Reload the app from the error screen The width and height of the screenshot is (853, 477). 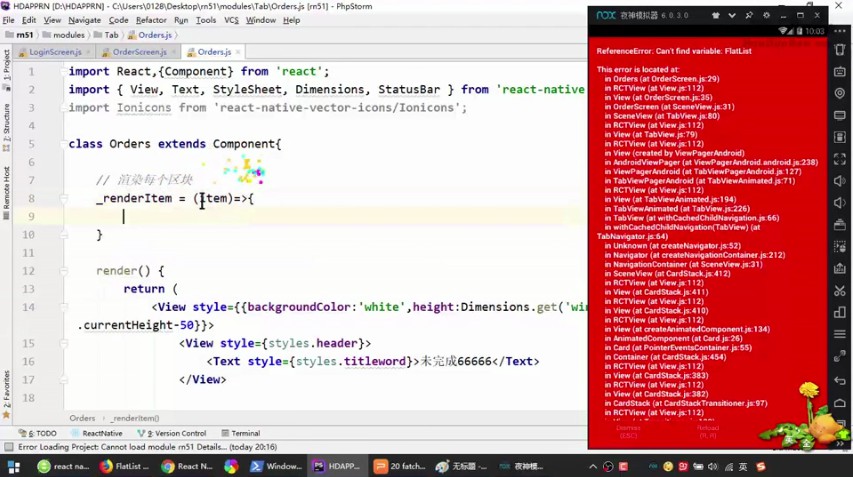tap(708, 432)
